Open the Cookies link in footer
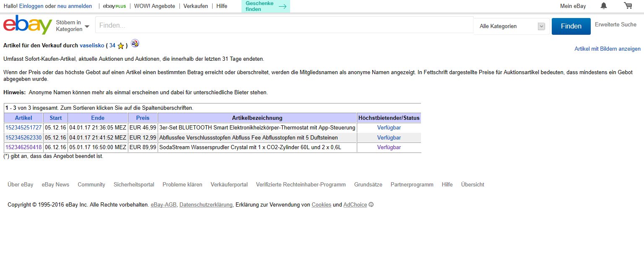Image resolution: width=644 pixels, height=274 pixels. 322,205
